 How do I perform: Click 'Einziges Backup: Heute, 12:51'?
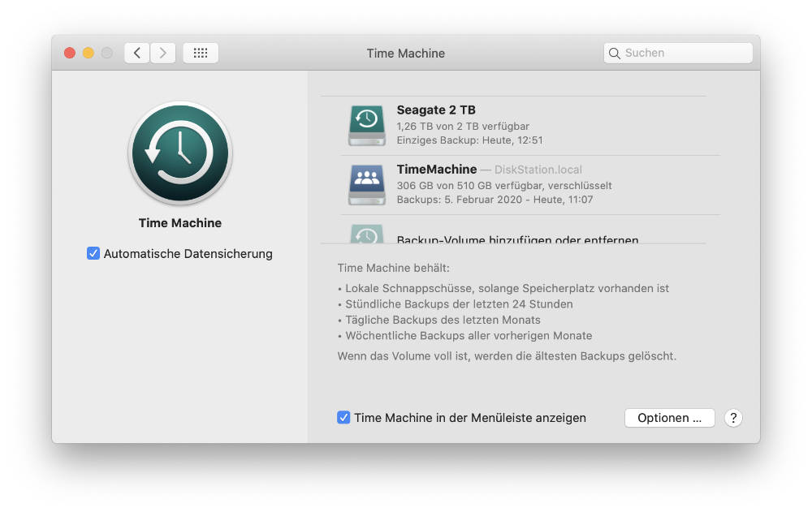469,140
